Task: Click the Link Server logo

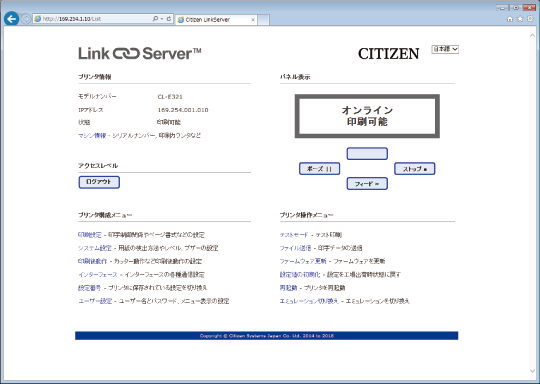Action: tap(139, 53)
